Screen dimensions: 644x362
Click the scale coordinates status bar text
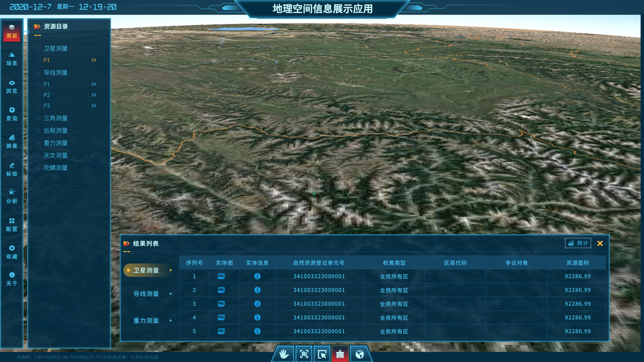tap(88, 357)
